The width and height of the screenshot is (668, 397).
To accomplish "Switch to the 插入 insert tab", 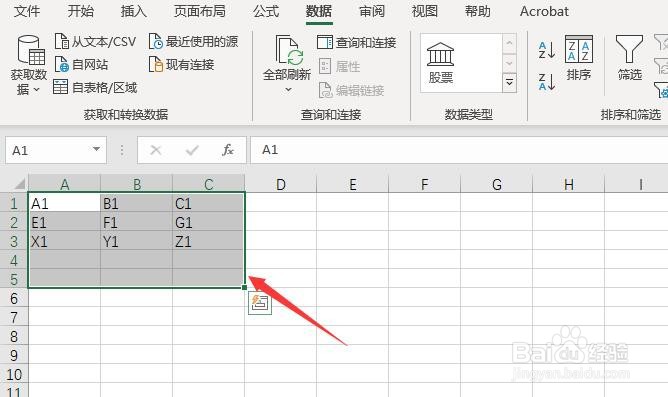I will (133, 11).
